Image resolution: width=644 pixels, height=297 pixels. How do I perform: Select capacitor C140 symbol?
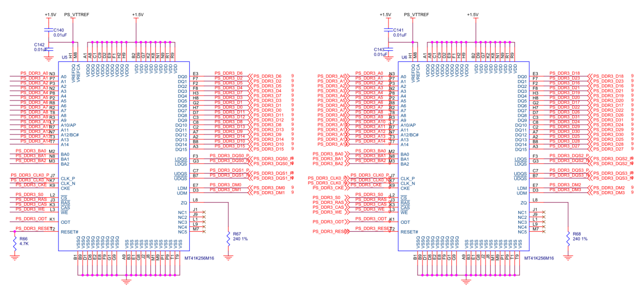(x=48, y=30)
